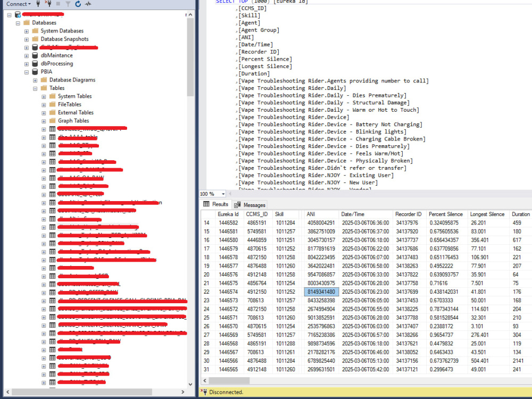Open the 100 % zoom dropdown

click(223, 194)
